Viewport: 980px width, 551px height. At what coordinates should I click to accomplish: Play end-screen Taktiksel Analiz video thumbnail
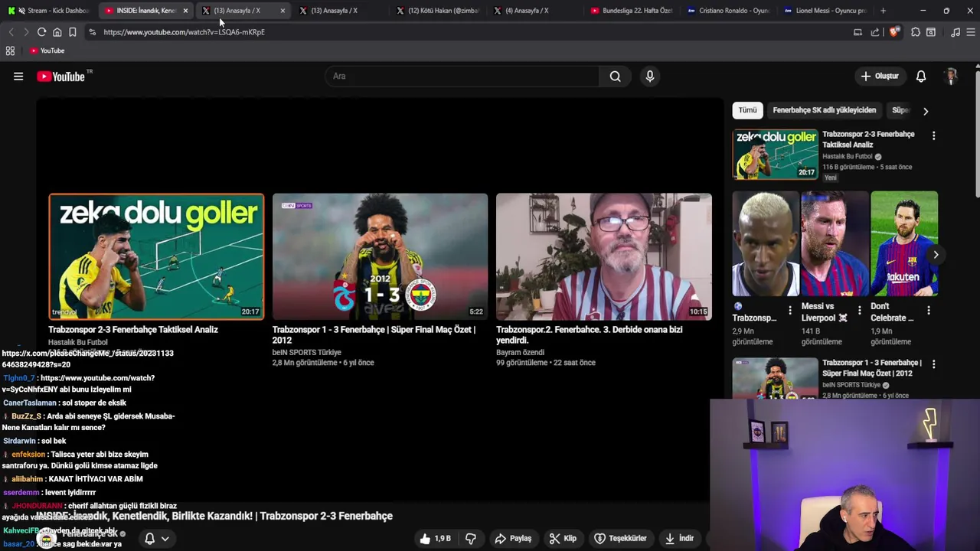pos(156,256)
